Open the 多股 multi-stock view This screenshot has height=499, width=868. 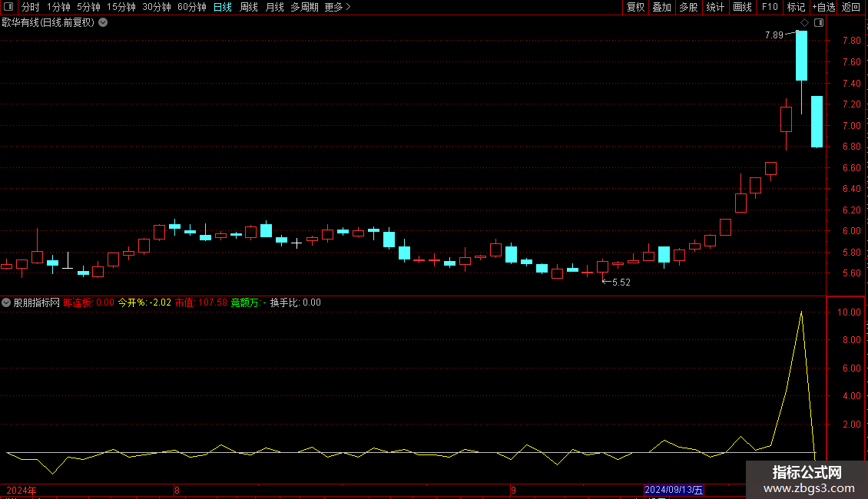click(x=688, y=7)
